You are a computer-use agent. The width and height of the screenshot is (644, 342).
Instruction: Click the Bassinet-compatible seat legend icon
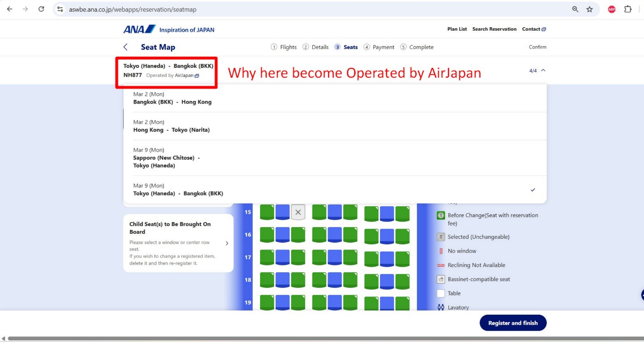(441, 279)
